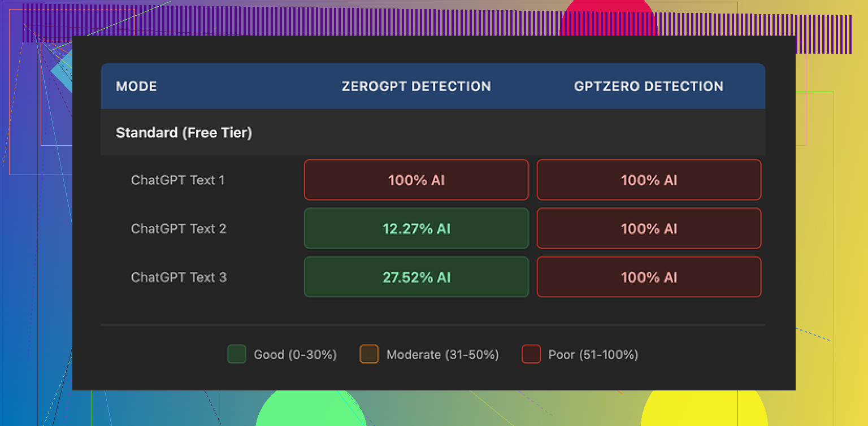Select the GPTZERO DETECTION column header
Screen dimensions: 868x426
coord(649,86)
